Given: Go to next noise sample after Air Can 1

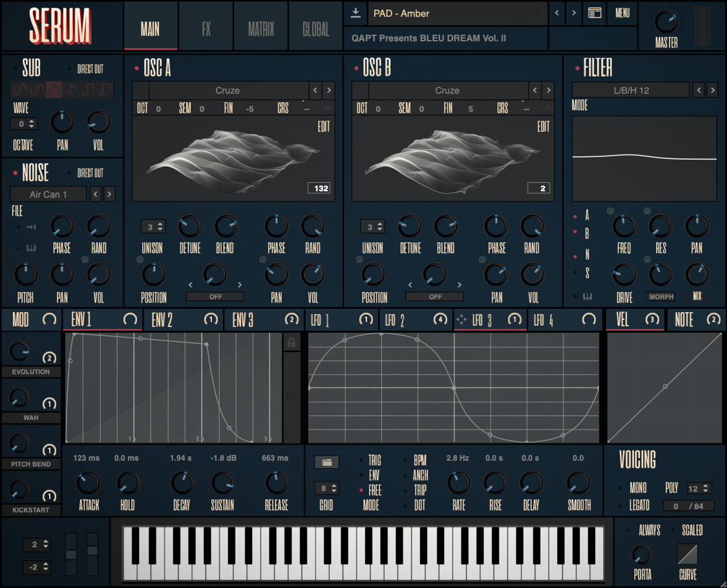Looking at the screenshot, I should 109,194.
